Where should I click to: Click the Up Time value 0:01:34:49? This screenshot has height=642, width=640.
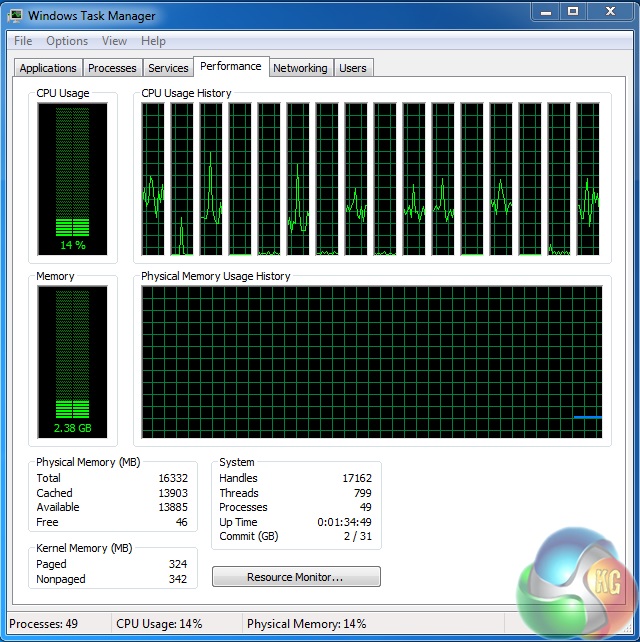(x=344, y=522)
